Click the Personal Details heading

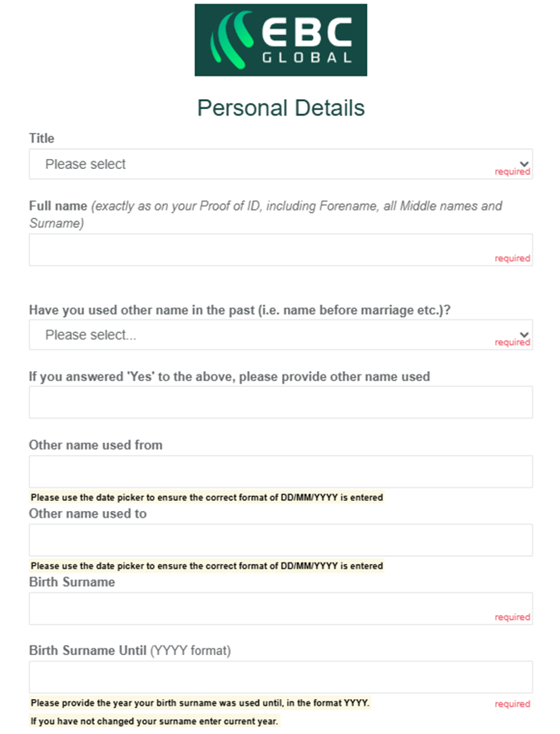pos(280,107)
